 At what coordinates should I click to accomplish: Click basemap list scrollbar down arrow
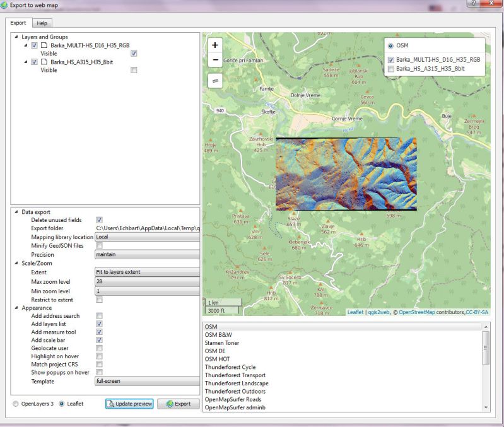[x=486, y=407]
